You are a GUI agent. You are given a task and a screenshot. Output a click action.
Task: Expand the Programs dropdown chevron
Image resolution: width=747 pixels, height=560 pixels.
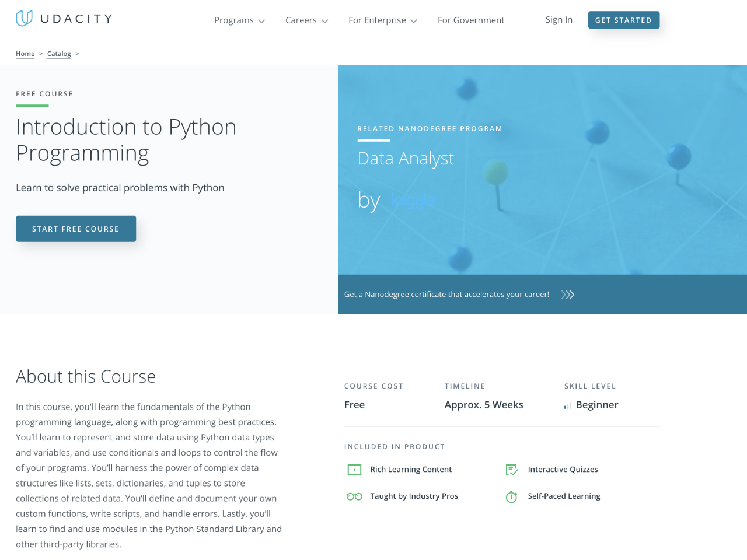261,21
